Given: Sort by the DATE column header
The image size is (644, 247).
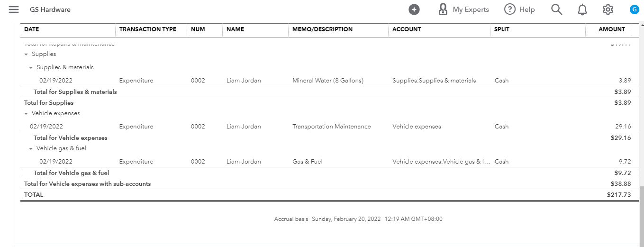Looking at the screenshot, I should pos(32,29).
